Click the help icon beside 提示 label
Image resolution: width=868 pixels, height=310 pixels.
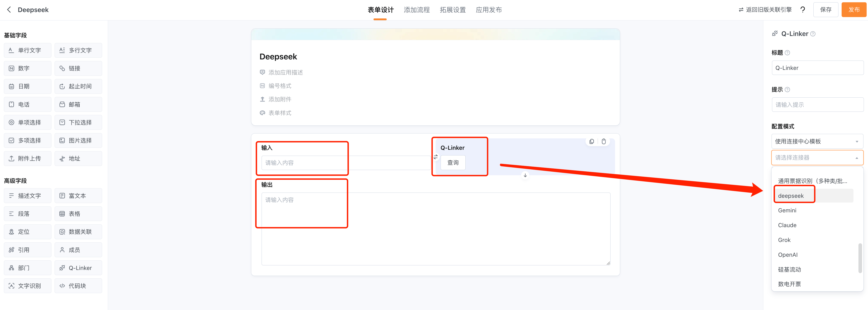(x=787, y=90)
